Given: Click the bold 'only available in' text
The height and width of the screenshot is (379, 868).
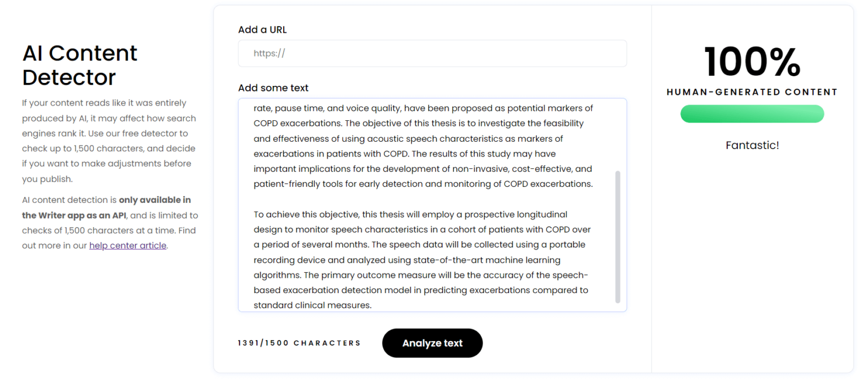Looking at the screenshot, I should (x=155, y=200).
